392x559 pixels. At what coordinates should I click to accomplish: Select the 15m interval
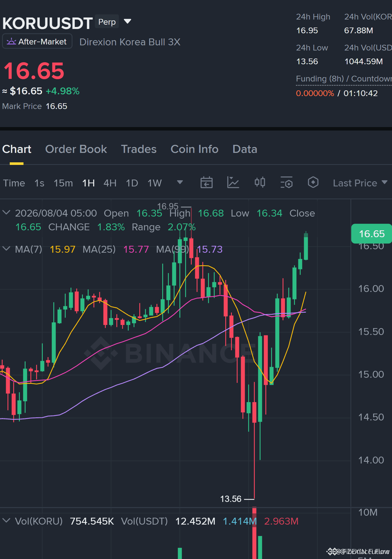coord(63,183)
